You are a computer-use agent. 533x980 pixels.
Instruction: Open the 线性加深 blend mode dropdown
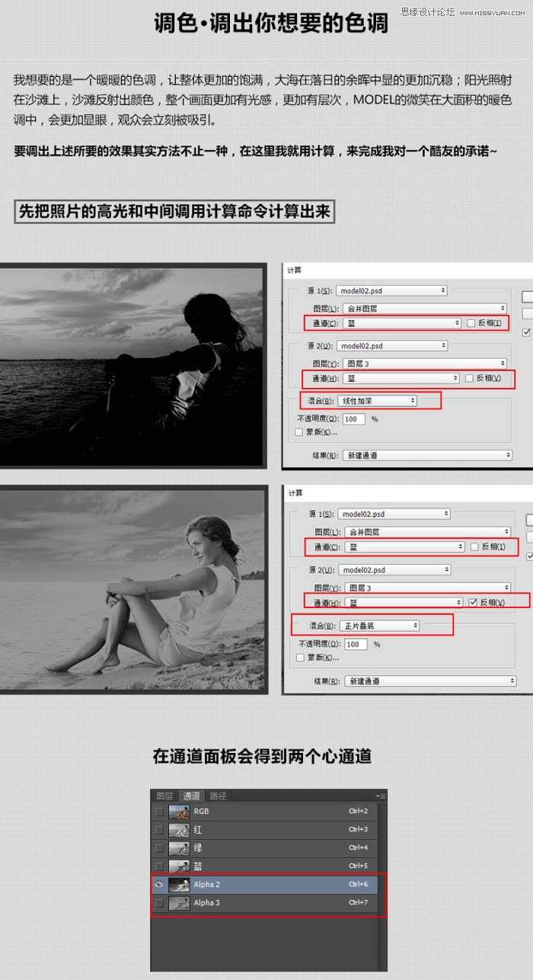point(378,400)
